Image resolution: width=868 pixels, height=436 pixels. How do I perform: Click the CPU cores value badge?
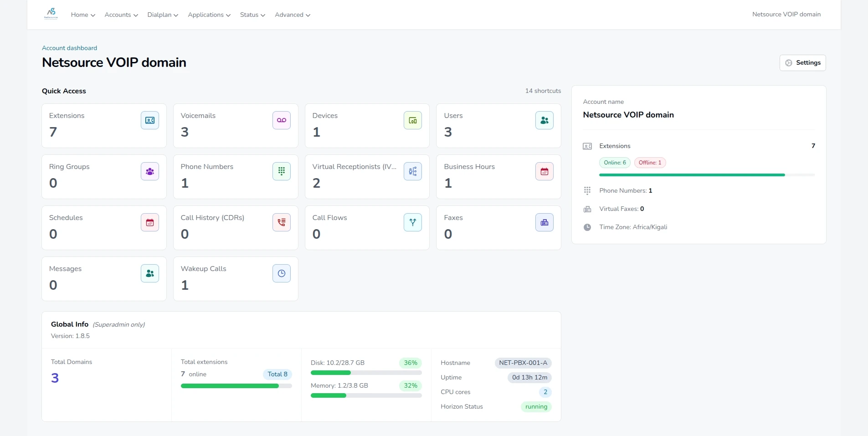(545, 392)
